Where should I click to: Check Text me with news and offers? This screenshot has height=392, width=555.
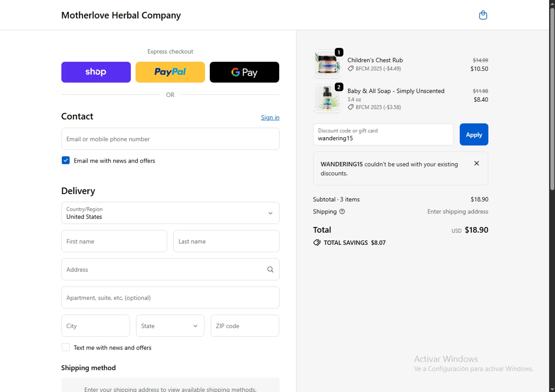65,347
